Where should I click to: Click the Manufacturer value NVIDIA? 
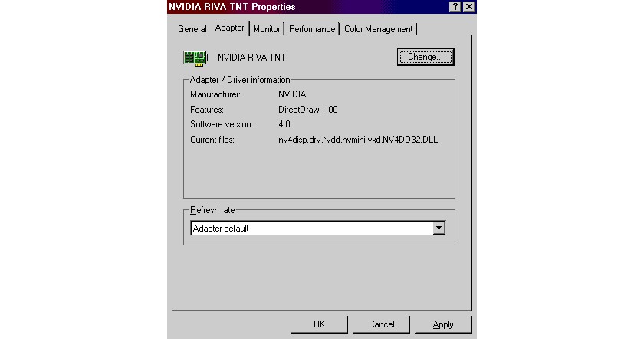(292, 94)
